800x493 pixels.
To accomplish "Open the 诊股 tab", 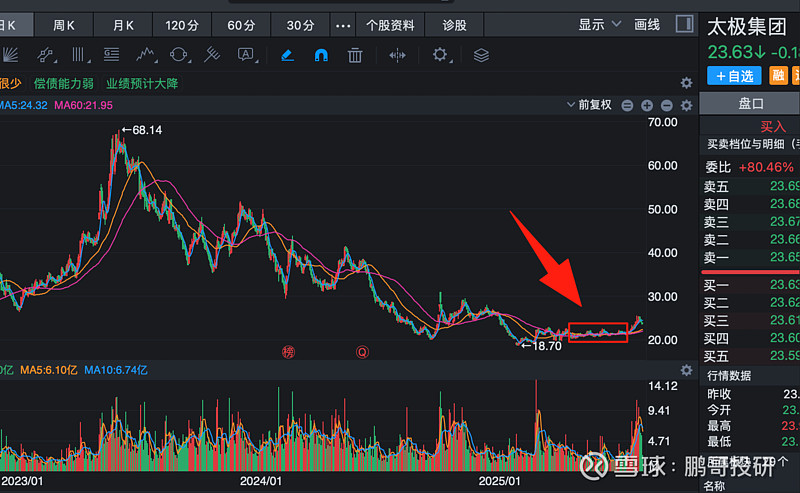I will point(455,25).
